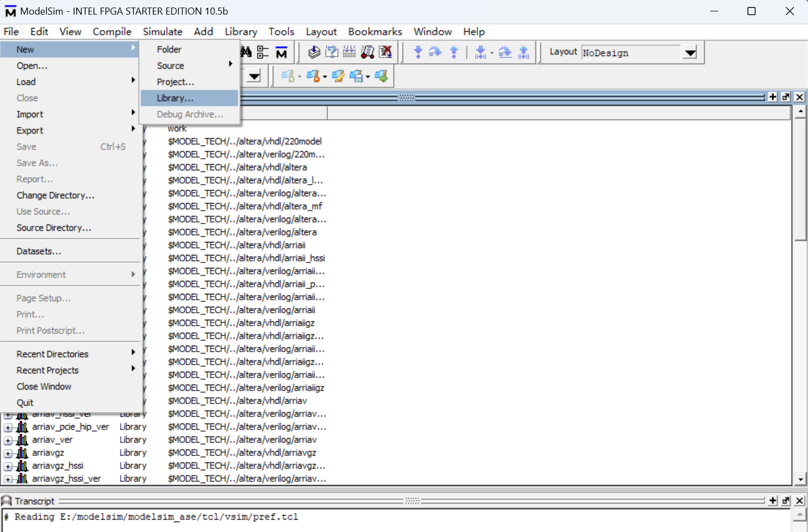
Task: Click the library icon beside arriavgz_hssi
Action: (22, 466)
